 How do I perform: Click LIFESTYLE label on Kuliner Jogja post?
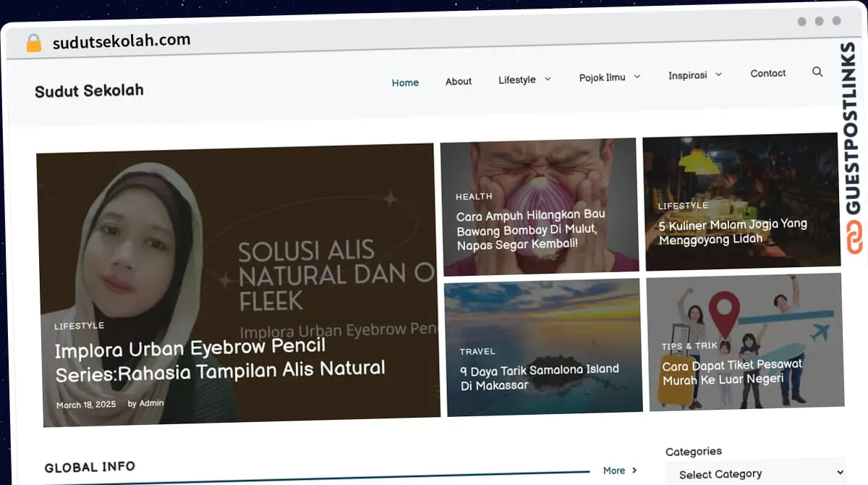(x=683, y=206)
